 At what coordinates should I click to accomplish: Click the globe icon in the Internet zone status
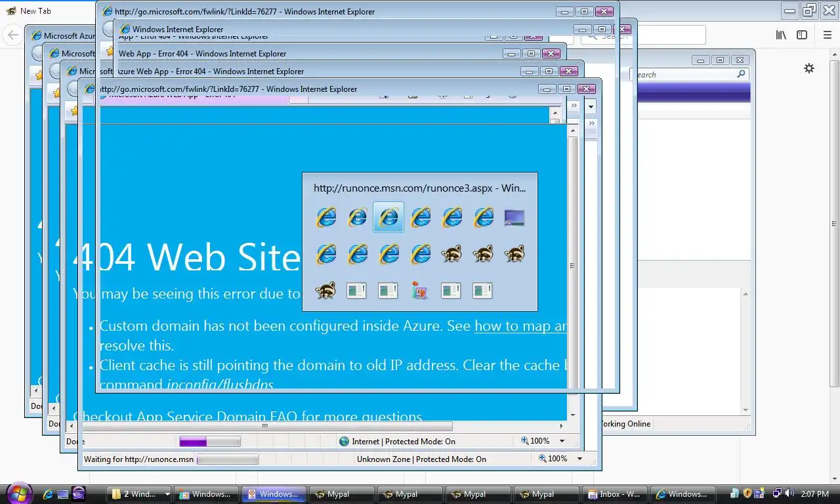click(x=345, y=442)
